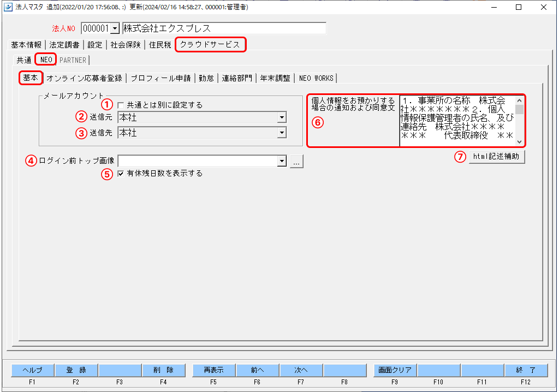The height and width of the screenshot is (392, 559).
Task: Click scroll-down arrow of consent text area
Action: coord(520,141)
